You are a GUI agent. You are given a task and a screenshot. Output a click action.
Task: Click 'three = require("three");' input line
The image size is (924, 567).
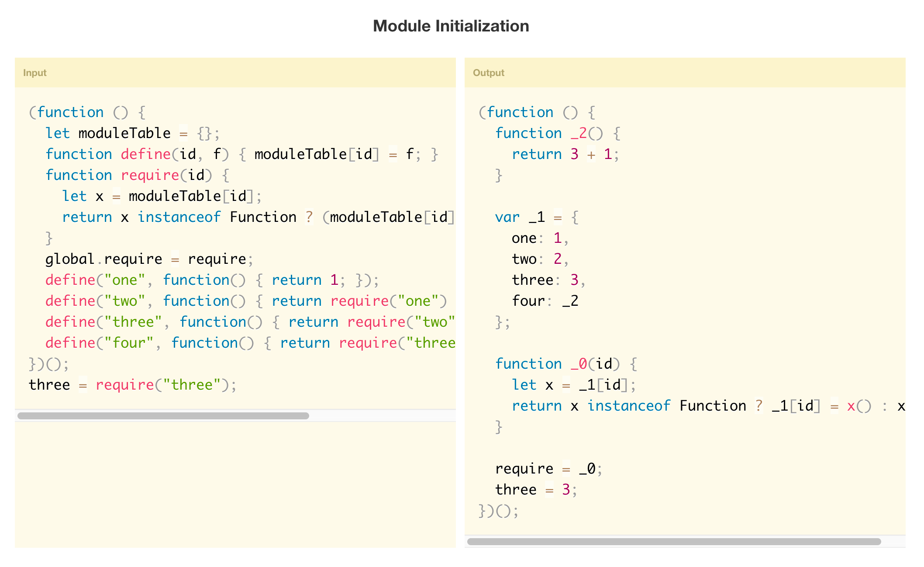[x=132, y=385]
